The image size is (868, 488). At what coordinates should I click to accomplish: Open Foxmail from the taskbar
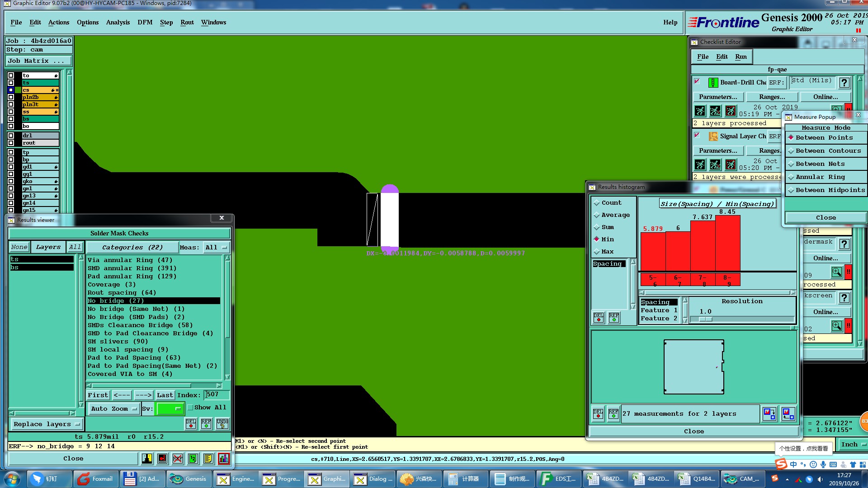(x=96, y=479)
